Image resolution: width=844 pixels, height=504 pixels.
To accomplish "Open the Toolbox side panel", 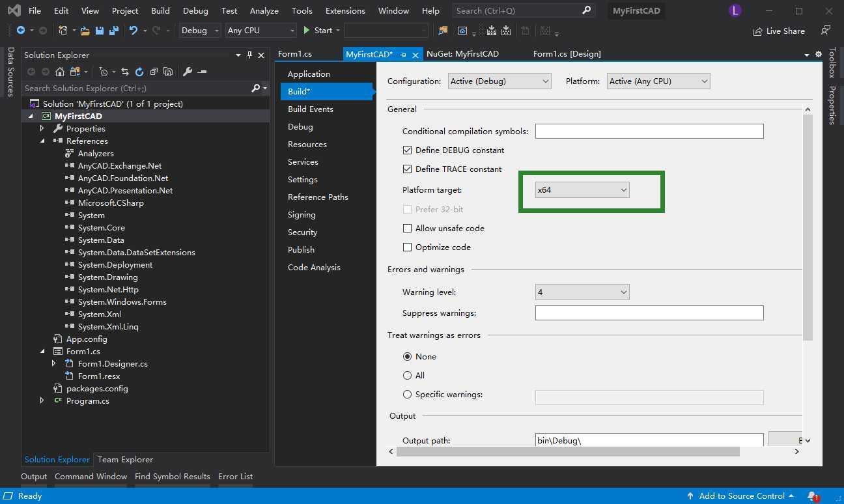I will (832, 63).
